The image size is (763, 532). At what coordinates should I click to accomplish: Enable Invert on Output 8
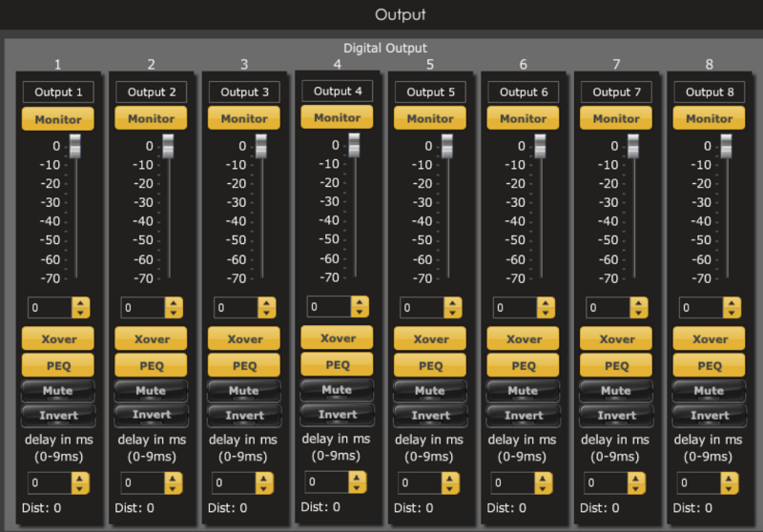click(x=710, y=416)
